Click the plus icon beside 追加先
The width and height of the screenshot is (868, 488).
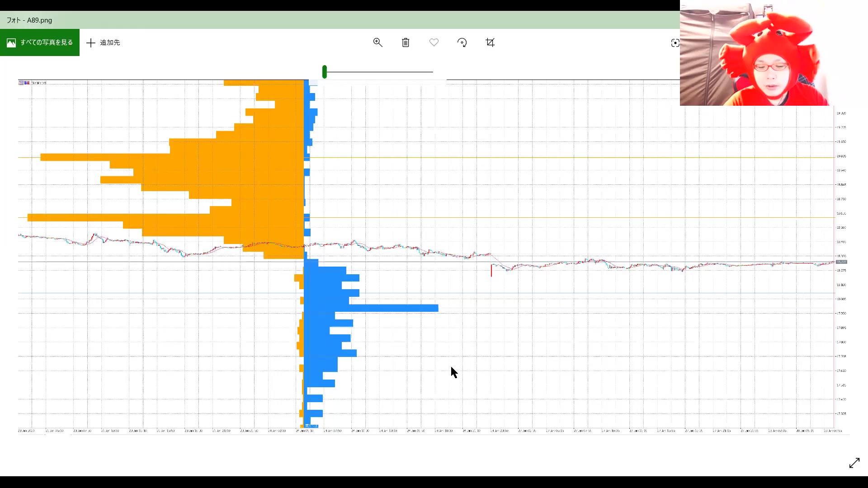[91, 42]
